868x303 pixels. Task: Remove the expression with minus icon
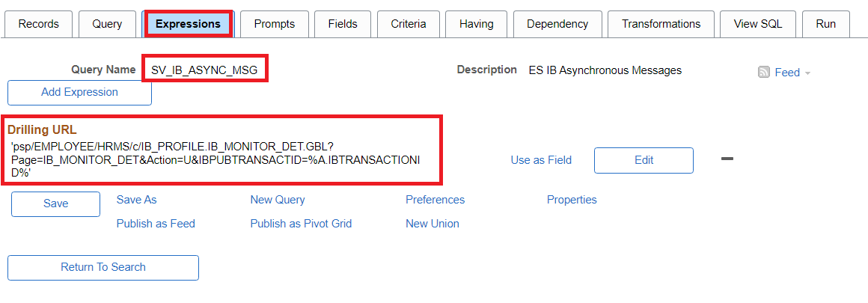click(727, 159)
